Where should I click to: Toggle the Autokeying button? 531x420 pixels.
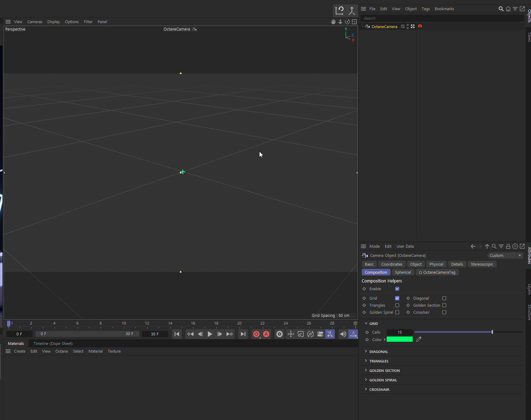point(266,334)
